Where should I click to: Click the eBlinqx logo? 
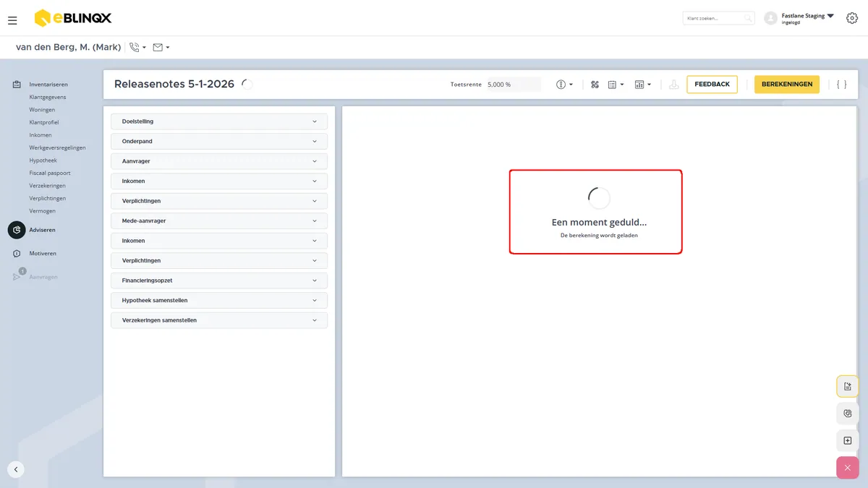73,17
